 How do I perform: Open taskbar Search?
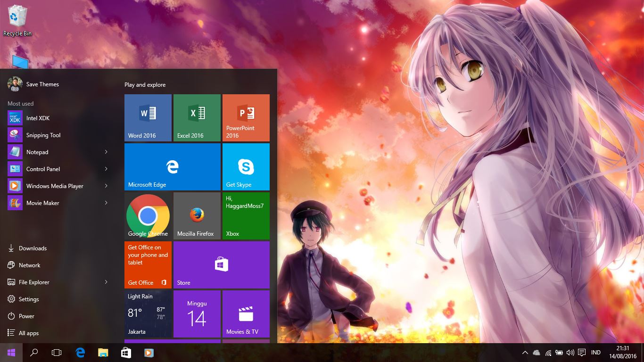click(x=34, y=353)
